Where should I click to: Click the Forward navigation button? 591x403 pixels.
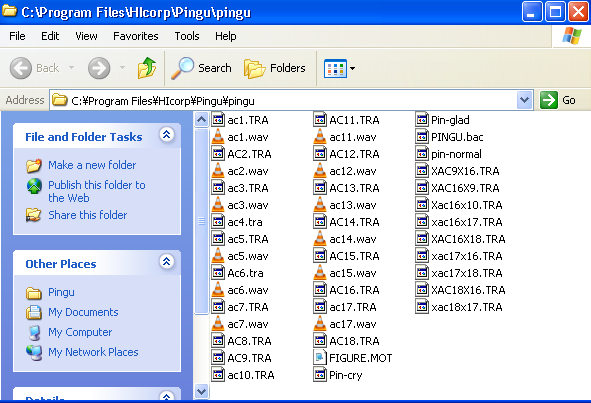[x=99, y=68]
